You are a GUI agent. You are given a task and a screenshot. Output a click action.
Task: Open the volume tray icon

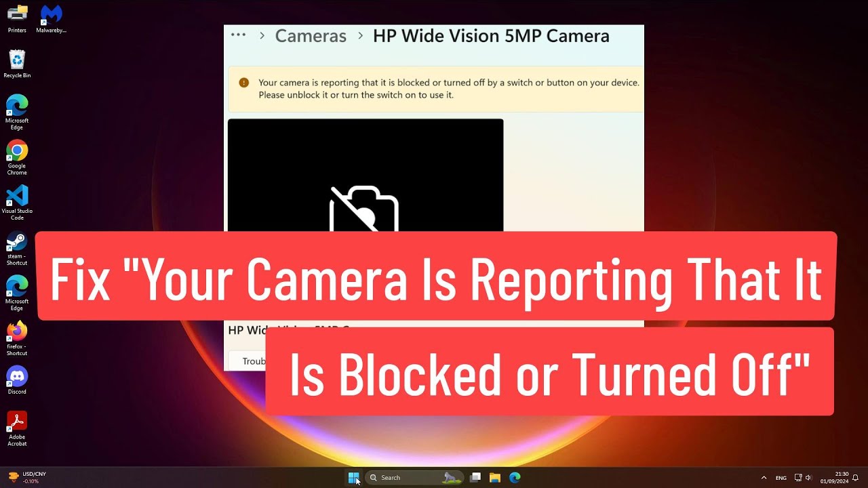click(808, 478)
